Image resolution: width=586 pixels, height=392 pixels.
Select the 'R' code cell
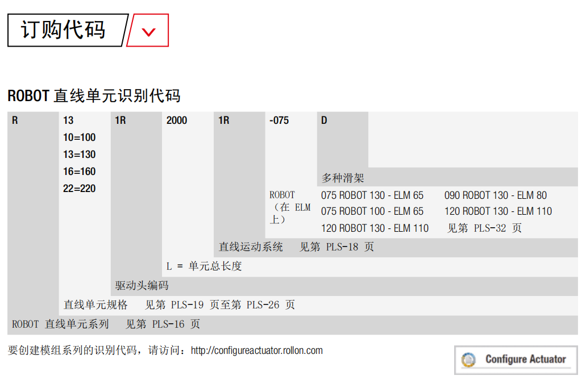(x=15, y=120)
